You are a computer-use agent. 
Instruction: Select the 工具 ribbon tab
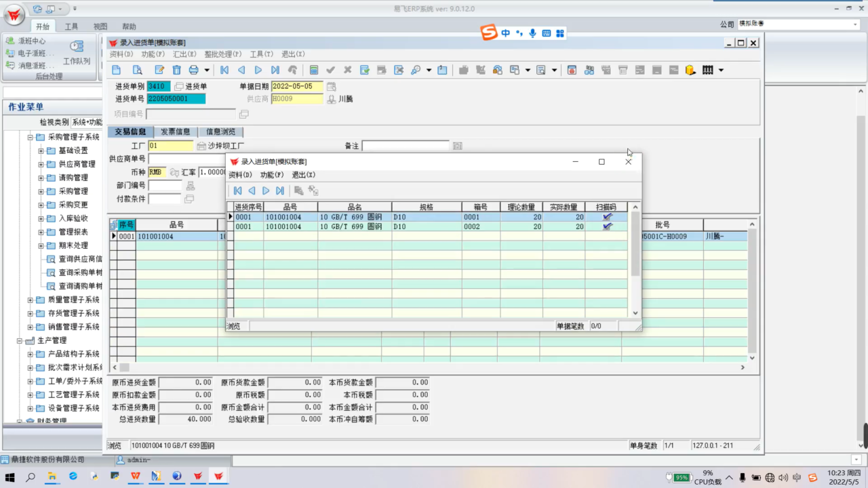71,26
